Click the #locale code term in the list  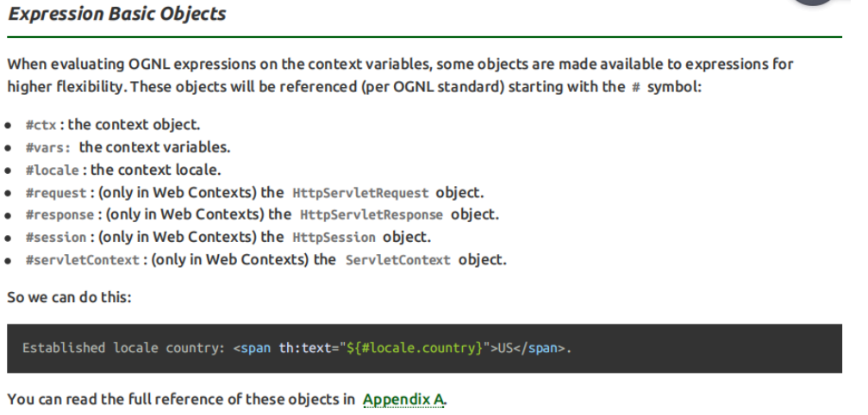pos(56,170)
